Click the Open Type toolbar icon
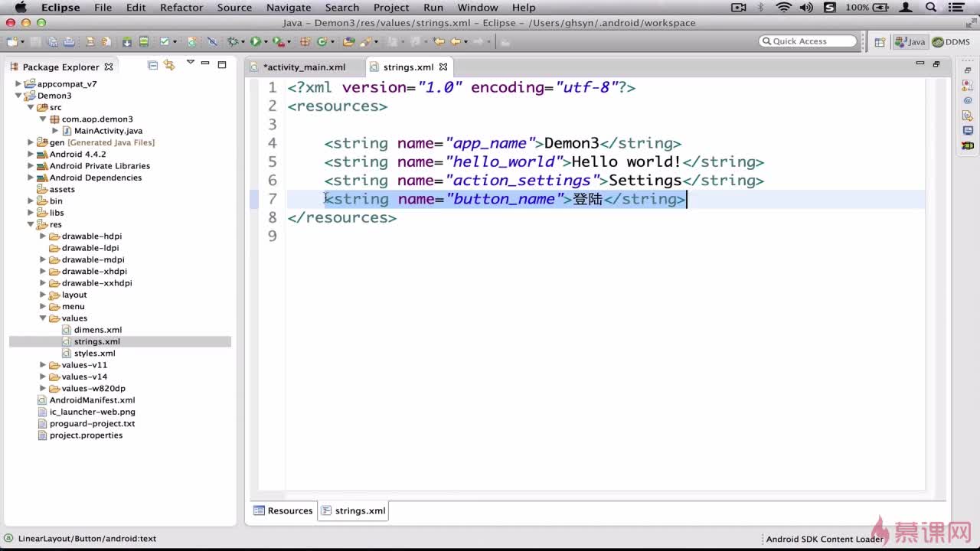This screenshot has height=551, width=980. point(349,41)
